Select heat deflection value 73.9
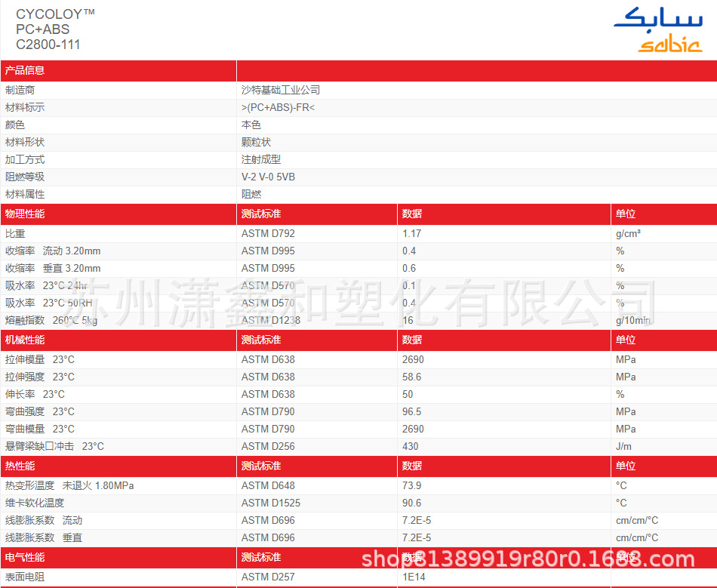The image size is (717, 588). (x=411, y=486)
